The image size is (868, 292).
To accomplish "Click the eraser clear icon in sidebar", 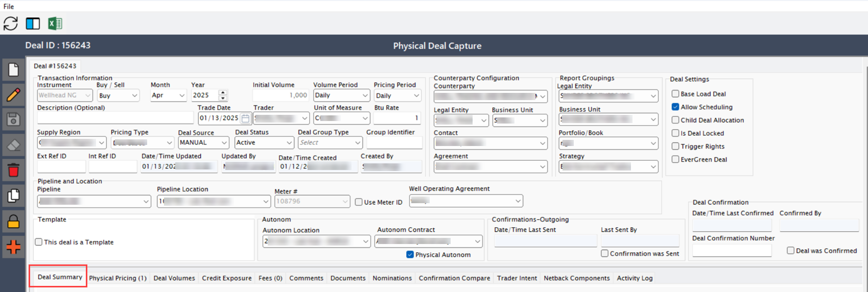I will pyautogui.click(x=13, y=145).
